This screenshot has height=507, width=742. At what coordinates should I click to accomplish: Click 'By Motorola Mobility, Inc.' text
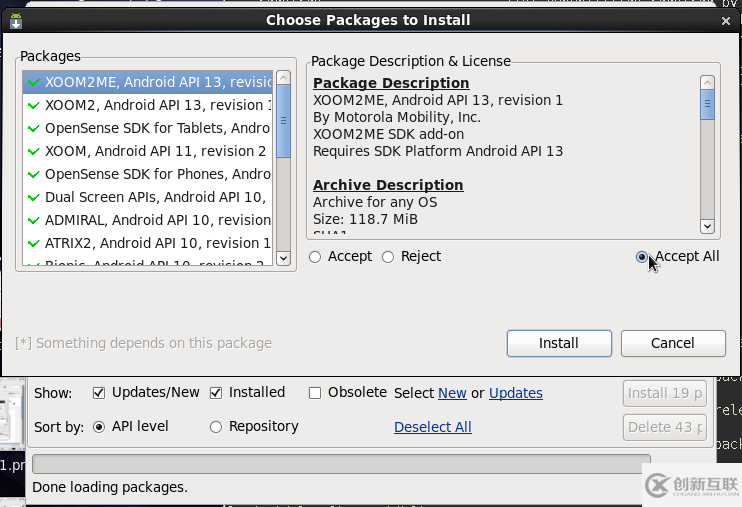tap(397, 117)
